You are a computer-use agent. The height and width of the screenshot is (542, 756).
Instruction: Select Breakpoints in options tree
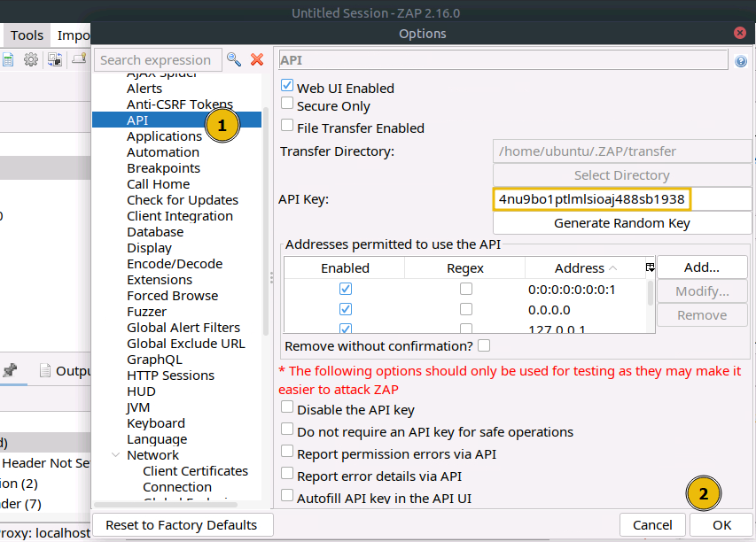(163, 168)
